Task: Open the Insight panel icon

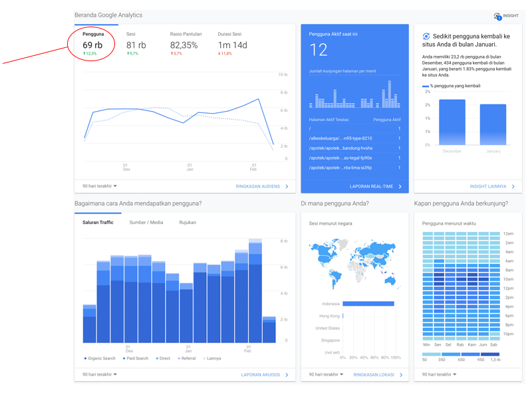Action: coord(497,16)
